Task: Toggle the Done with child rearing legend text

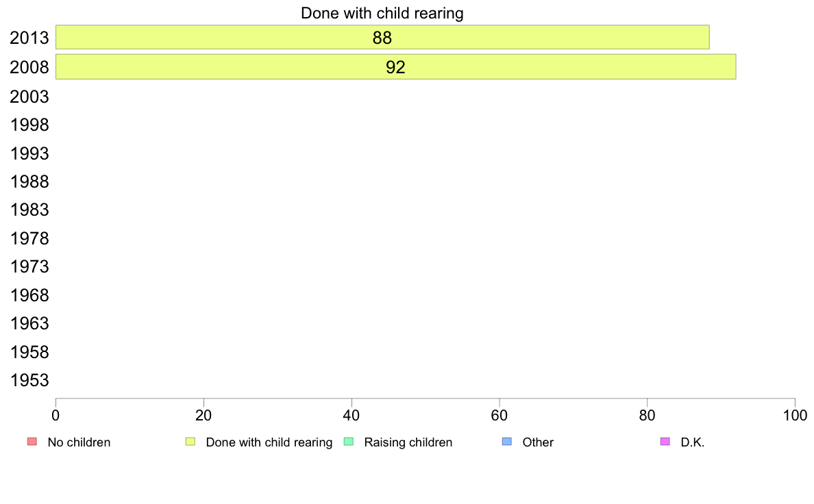Action: [x=269, y=442]
